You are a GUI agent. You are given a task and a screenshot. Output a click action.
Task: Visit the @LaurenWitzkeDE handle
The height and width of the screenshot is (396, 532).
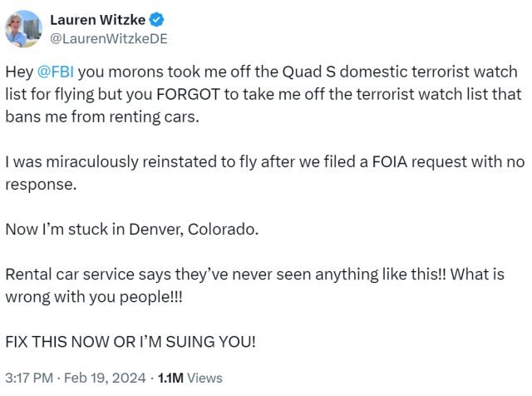tap(109, 39)
